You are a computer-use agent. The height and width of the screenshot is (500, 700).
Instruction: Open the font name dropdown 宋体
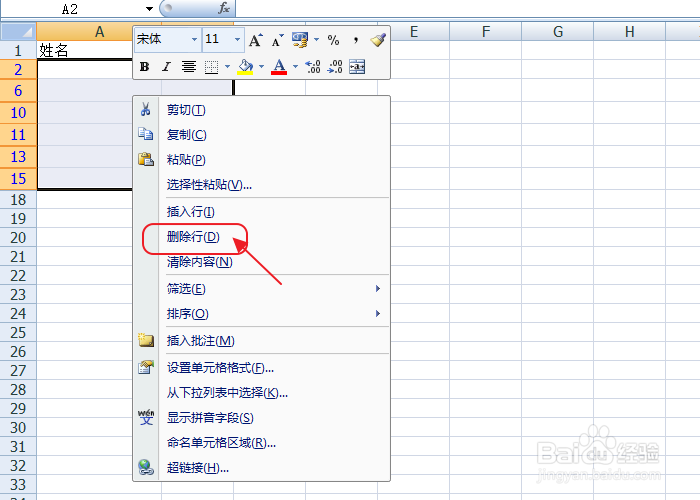pos(194,40)
